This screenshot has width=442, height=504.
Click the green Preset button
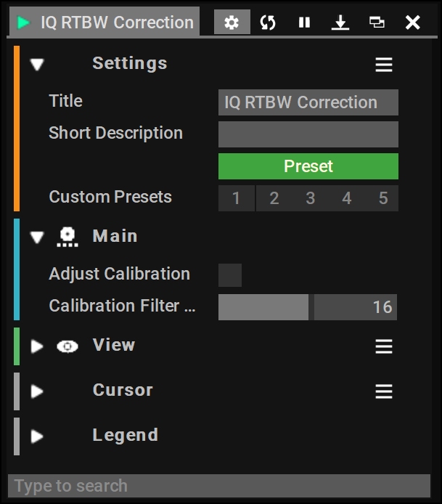(308, 166)
